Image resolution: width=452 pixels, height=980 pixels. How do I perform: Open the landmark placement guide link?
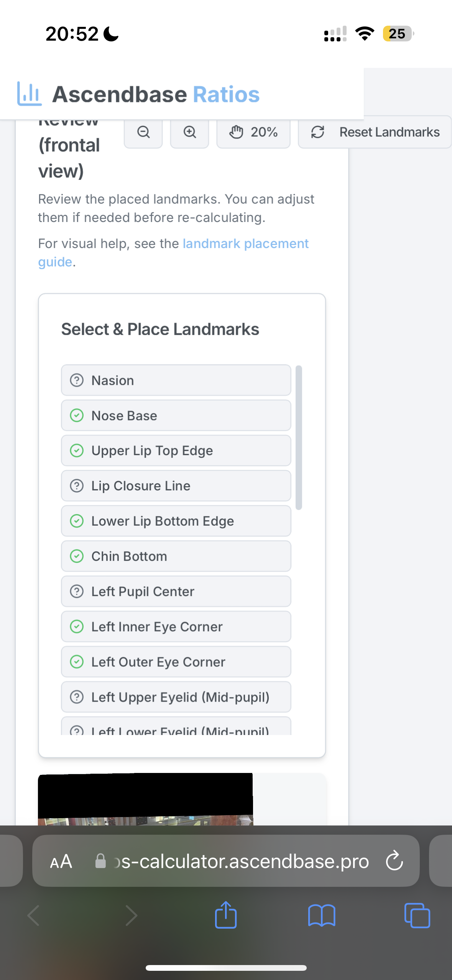tap(173, 253)
